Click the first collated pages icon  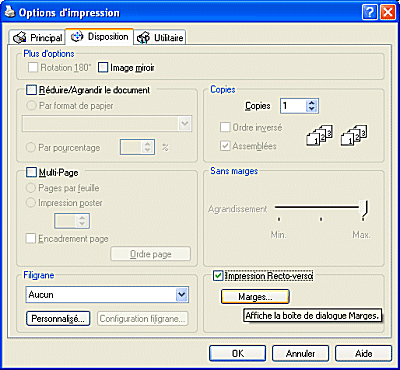(319, 135)
